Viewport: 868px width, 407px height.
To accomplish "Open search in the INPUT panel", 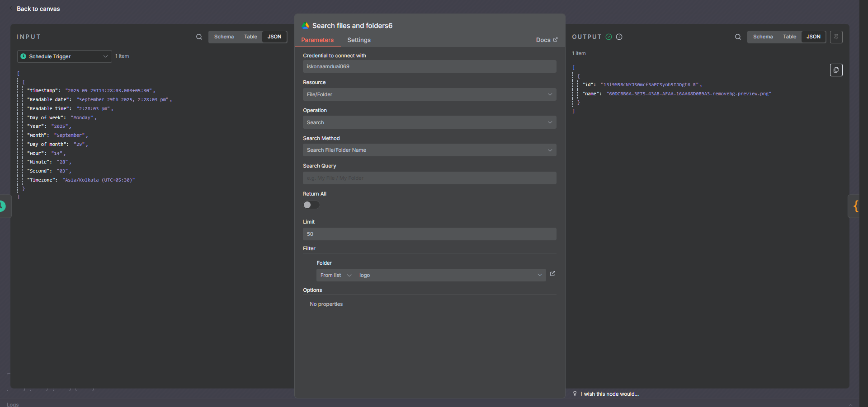I will 199,37.
